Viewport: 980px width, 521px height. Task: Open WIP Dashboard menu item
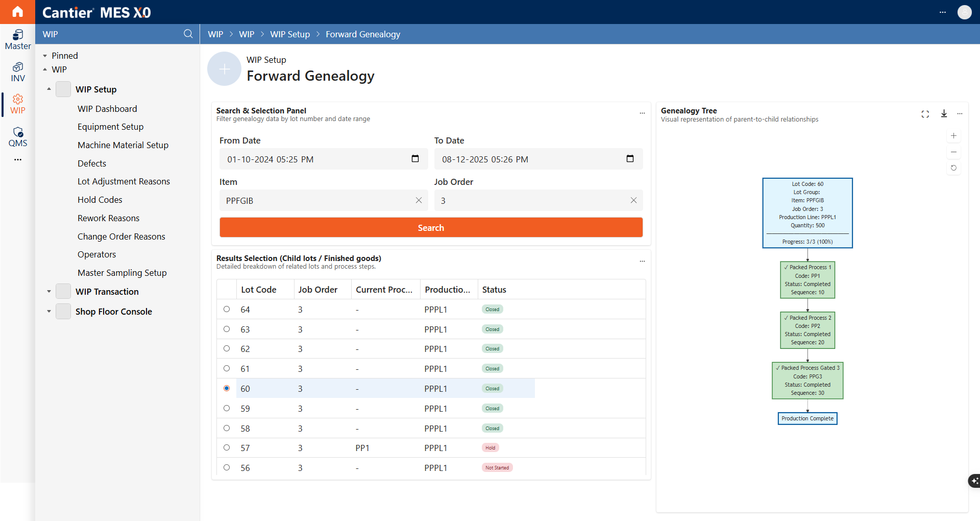coord(107,108)
